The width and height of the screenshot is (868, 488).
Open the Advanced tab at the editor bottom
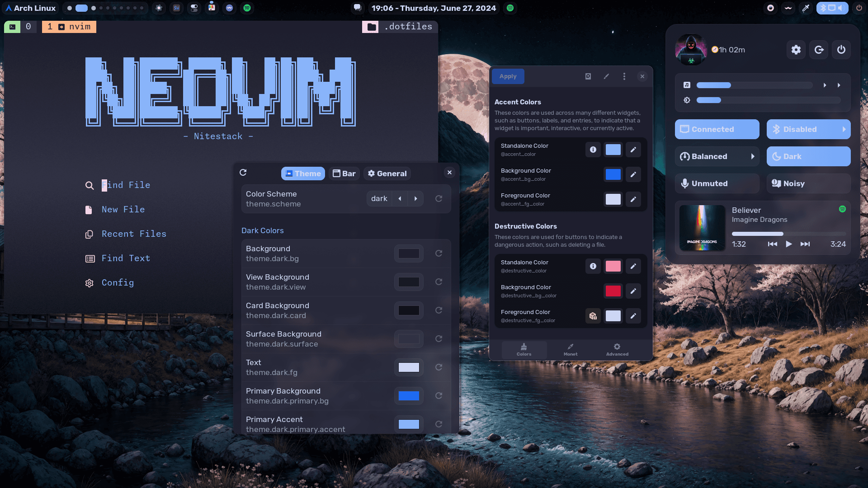pyautogui.click(x=617, y=350)
